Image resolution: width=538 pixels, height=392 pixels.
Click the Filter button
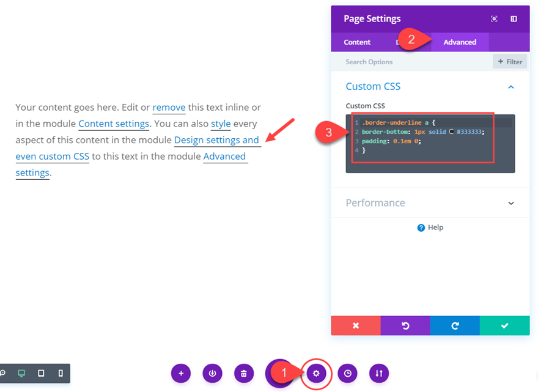point(510,62)
